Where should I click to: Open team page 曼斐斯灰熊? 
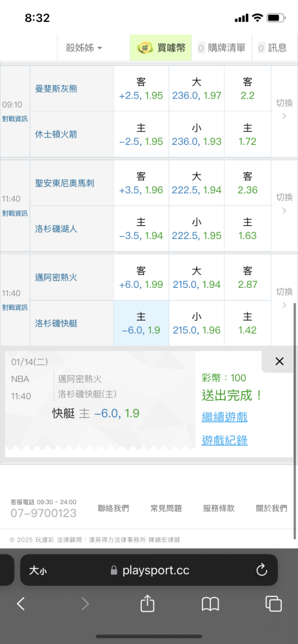[56, 88]
